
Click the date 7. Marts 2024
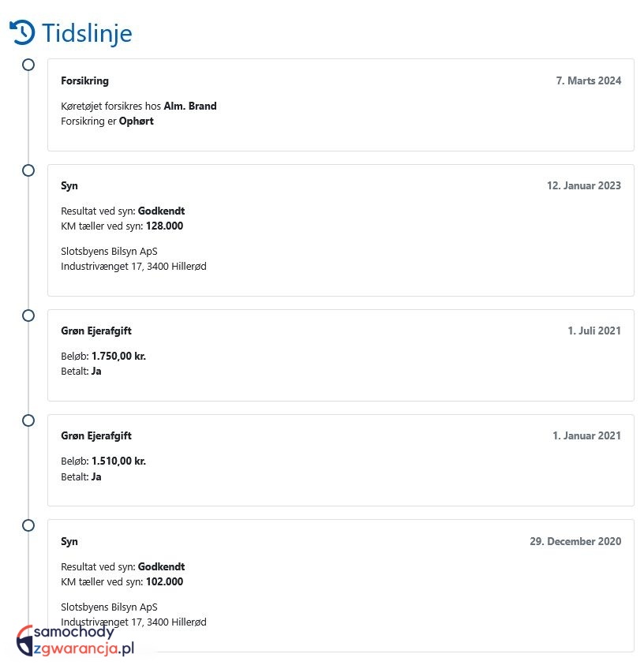(x=588, y=80)
